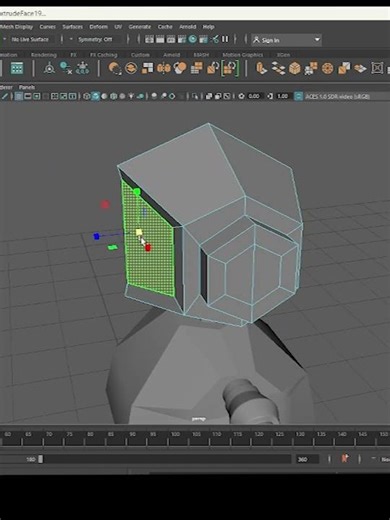Click the green Y-axis manipulator handle

point(137,192)
